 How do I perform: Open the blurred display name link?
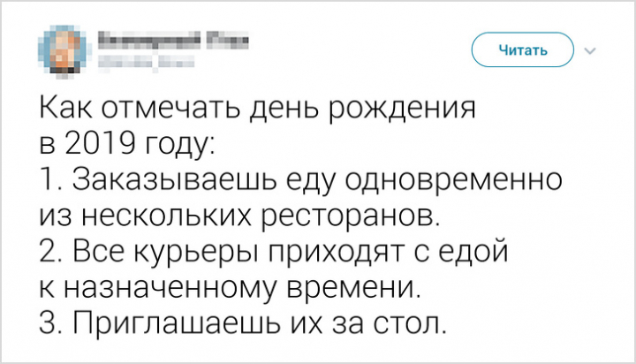[x=174, y=40]
